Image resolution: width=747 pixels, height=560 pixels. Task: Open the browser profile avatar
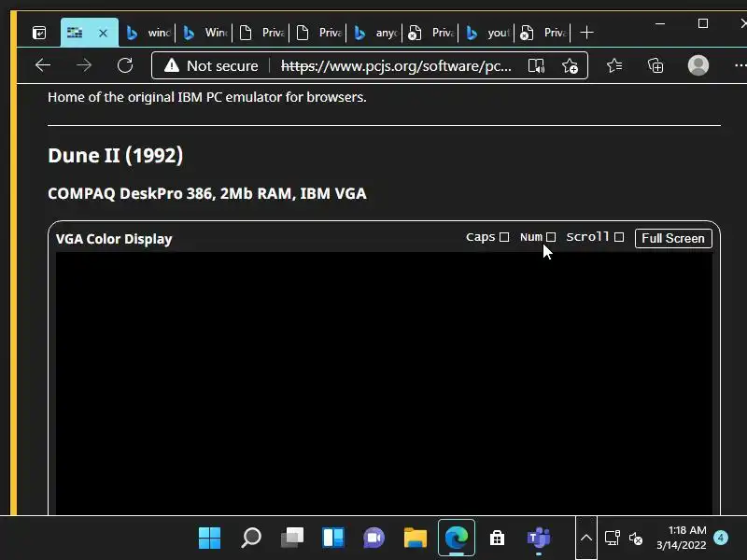(698, 65)
